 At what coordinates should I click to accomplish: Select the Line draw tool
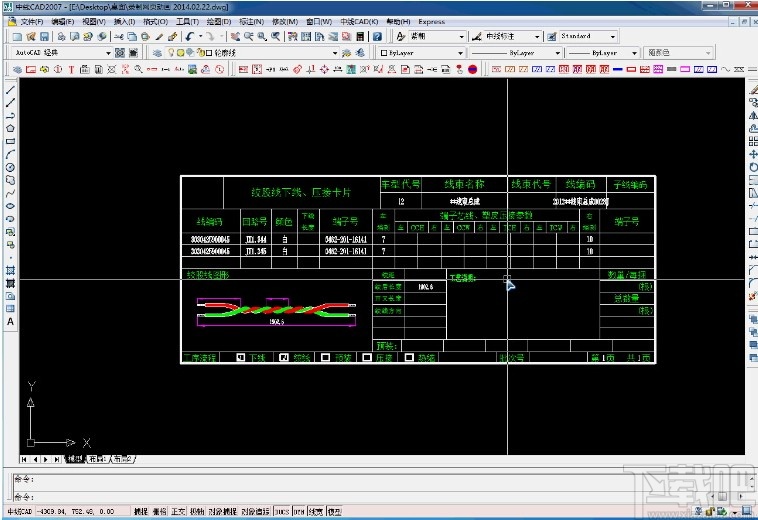[x=10, y=90]
